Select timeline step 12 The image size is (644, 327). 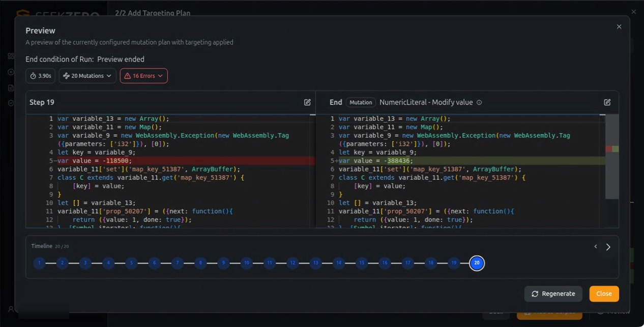click(292, 263)
